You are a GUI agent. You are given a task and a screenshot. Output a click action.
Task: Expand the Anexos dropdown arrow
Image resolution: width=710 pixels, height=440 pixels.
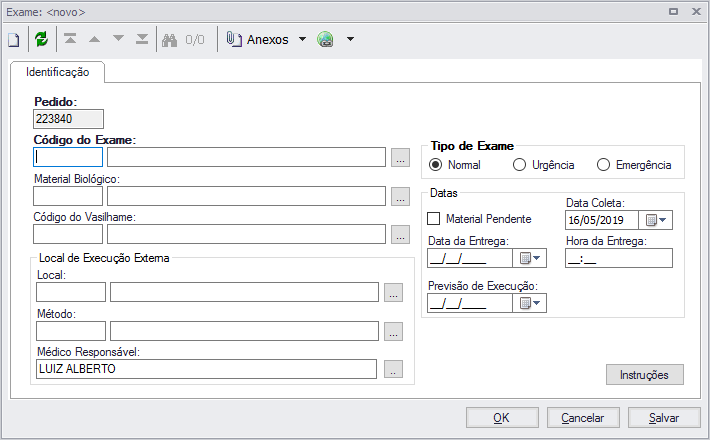pos(303,40)
